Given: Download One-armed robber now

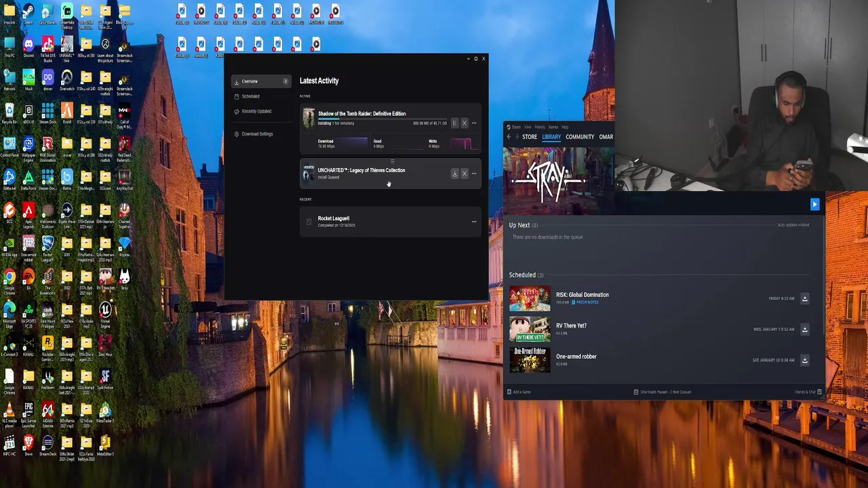Looking at the screenshot, I should tap(805, 361).
